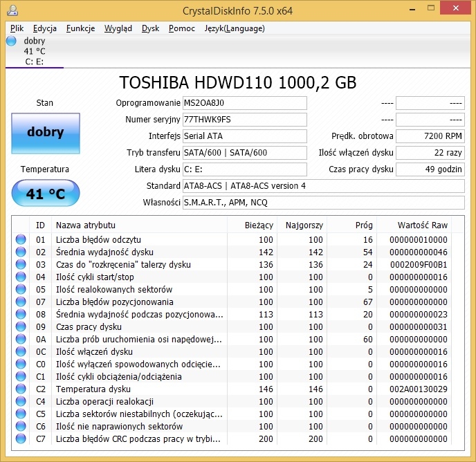
Task: Click threshold value 67 in row 07
Action: coord(368,302)
